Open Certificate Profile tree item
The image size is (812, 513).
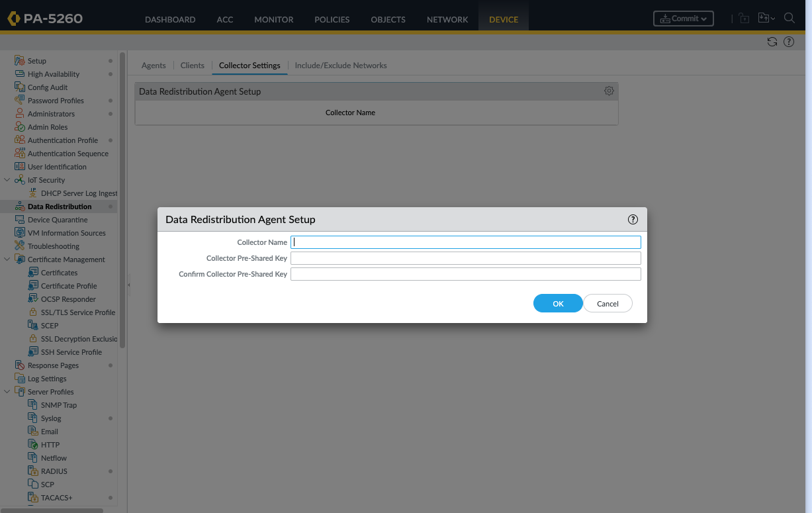[69, 286]
